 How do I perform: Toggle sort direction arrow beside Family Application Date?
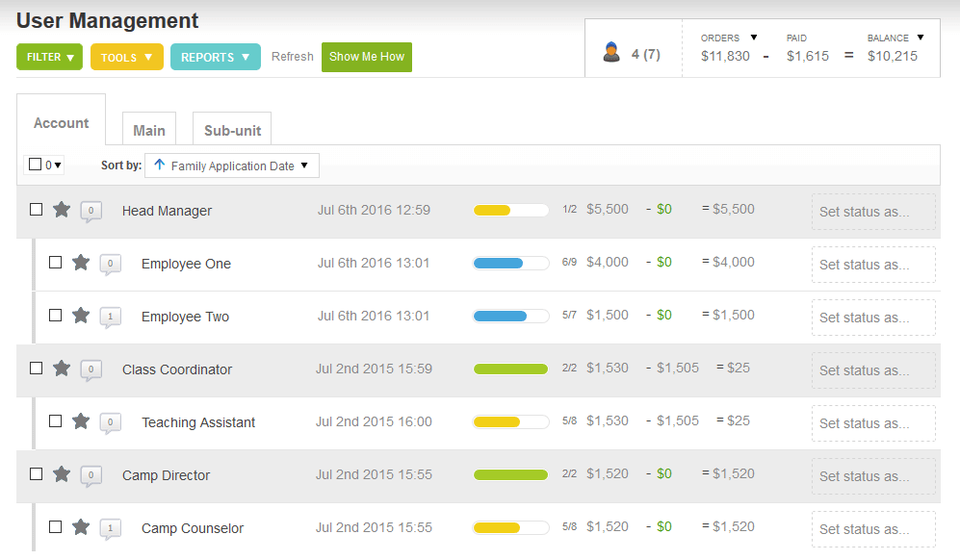[x=160, y=165]
